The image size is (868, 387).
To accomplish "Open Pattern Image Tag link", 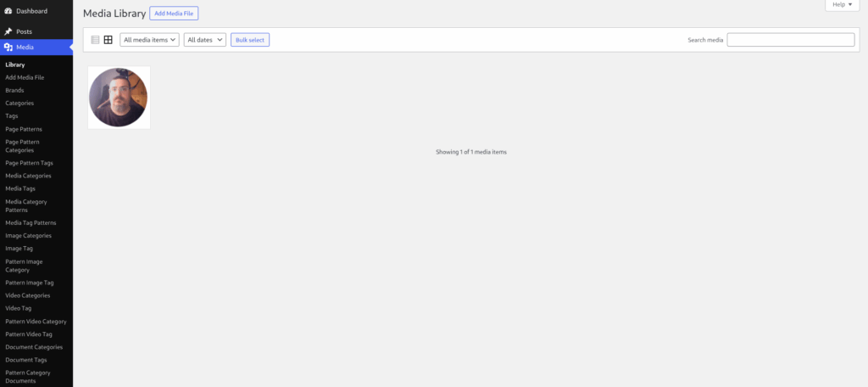I will click(30, 283).
